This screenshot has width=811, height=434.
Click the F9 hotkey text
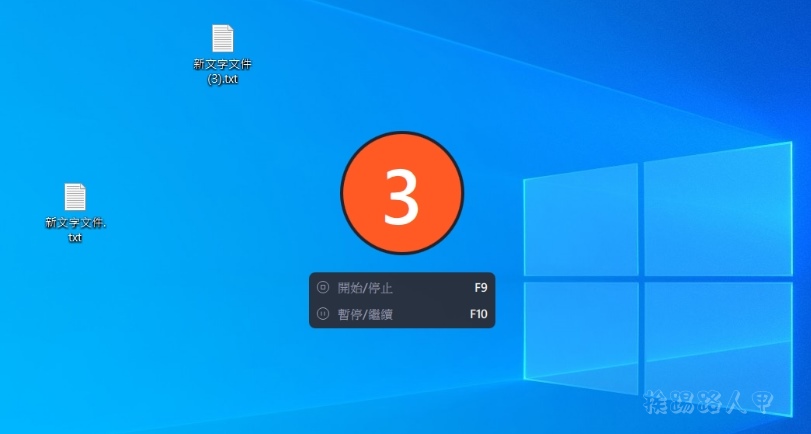(480, 288)
